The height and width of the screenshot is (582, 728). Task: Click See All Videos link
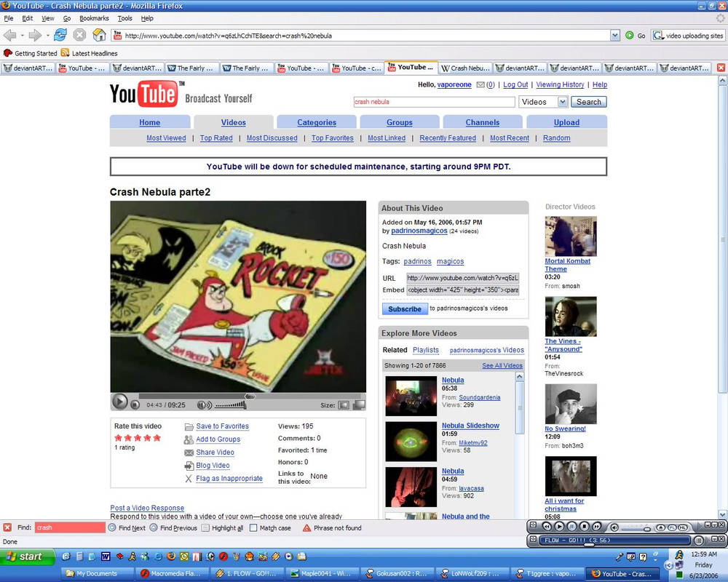point(502,366)
